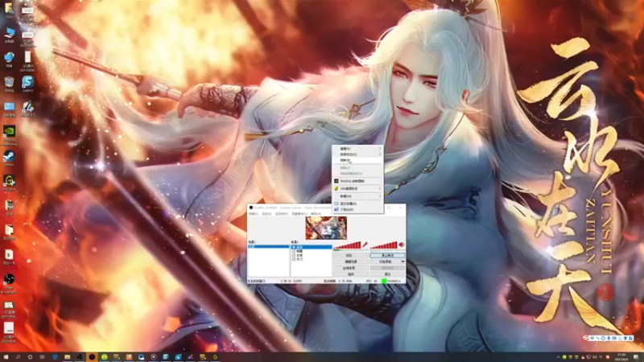This screenshot has height=362, width=644.
Task: Open Cortana circle on the taskbar
Action: (x=30, y=357)
